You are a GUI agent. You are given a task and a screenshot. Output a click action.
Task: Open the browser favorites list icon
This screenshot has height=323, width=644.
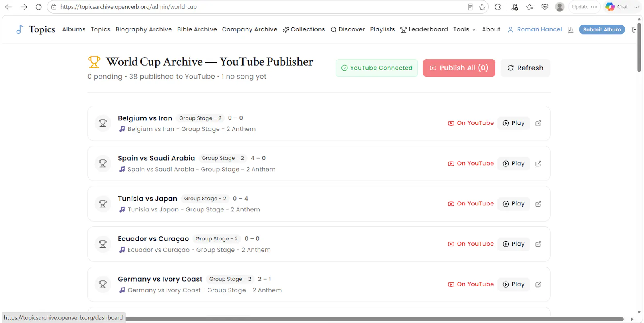point(530,7)
